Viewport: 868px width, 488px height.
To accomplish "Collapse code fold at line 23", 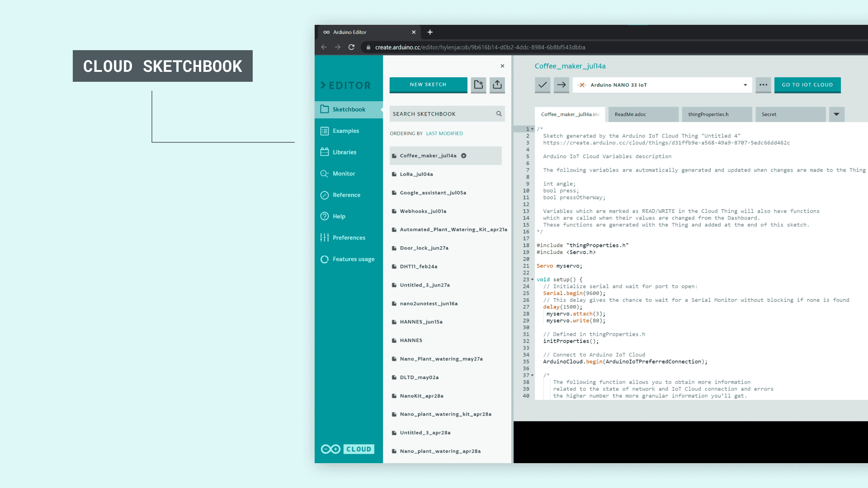I will pos(533,280).
